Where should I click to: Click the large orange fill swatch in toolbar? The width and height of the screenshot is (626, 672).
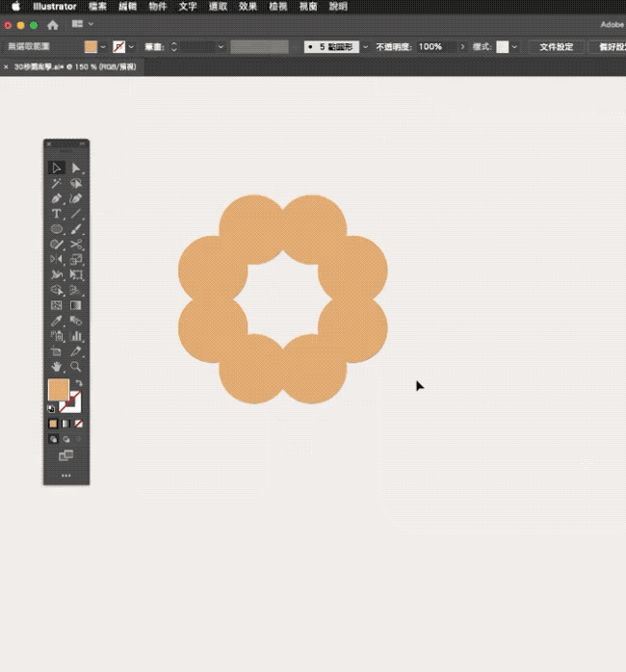tap(59, 390)
